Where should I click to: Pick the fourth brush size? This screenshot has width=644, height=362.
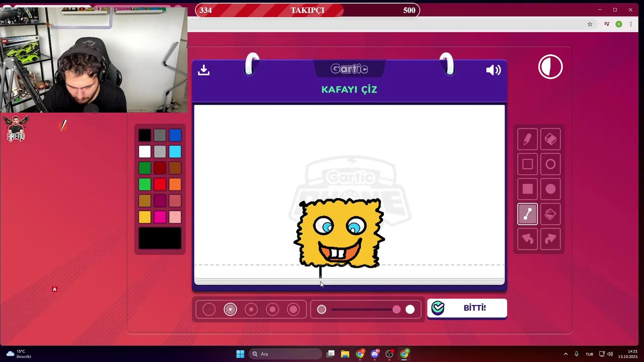(x=272, y=310)
